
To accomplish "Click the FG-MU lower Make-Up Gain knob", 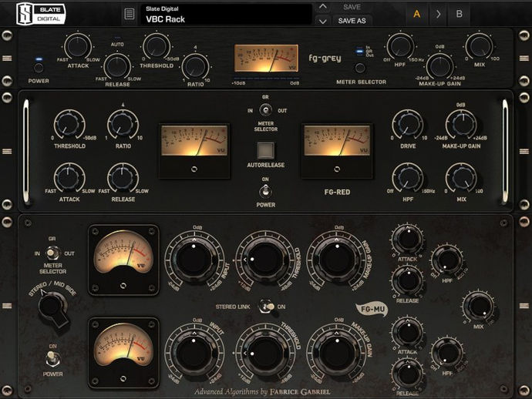I will click(x=337, y=354).
